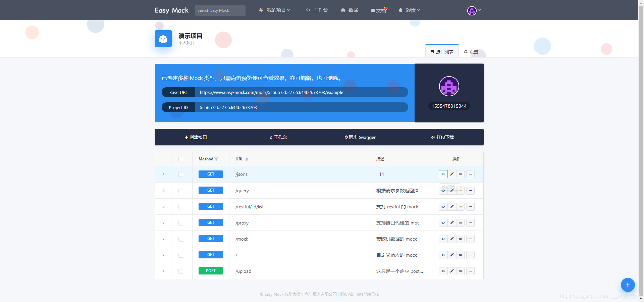The width and height of the screenshot is (644, 302).
Task: Switch to the 设置 tab
Action: [x=471, y=52]
